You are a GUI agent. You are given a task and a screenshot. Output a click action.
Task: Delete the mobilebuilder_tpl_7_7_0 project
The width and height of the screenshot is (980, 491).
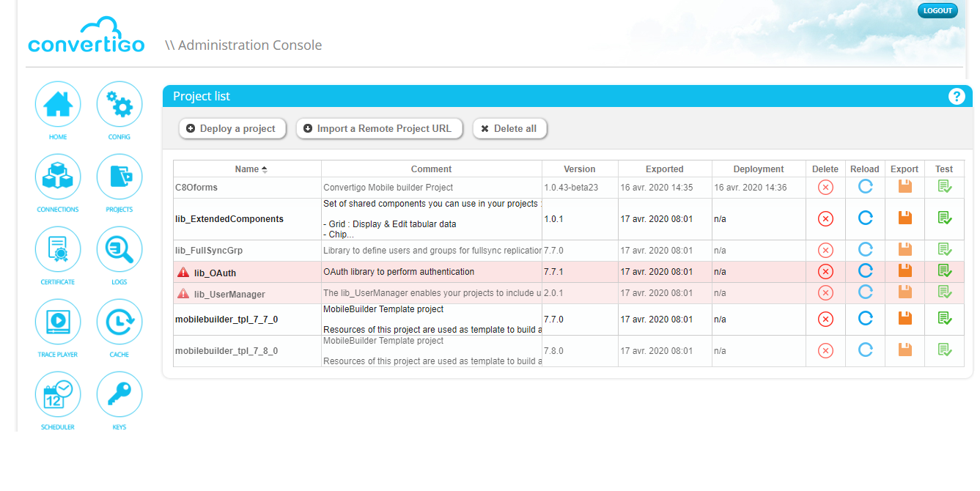(x=825, y=319)
